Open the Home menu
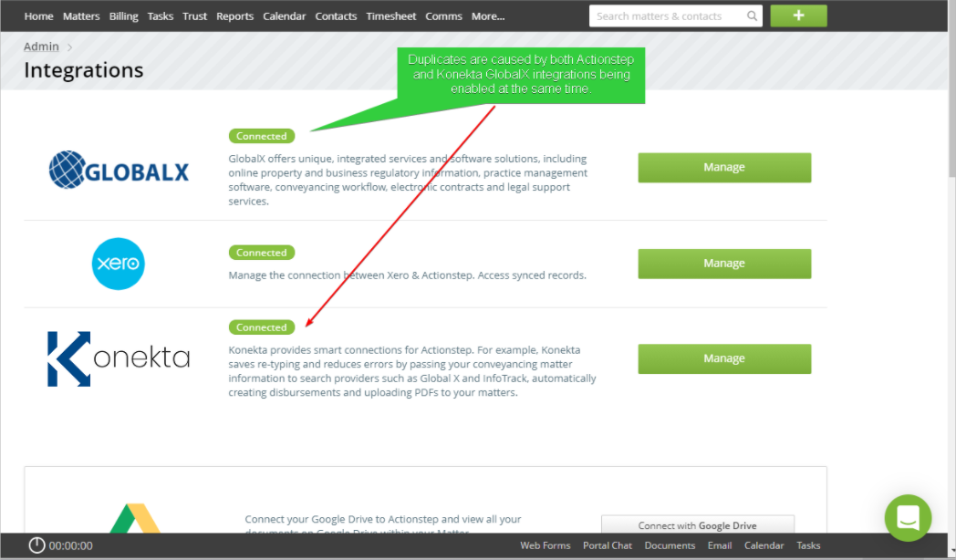The height and width of the screenshot is (560, 956). click(x=38, y=16)
